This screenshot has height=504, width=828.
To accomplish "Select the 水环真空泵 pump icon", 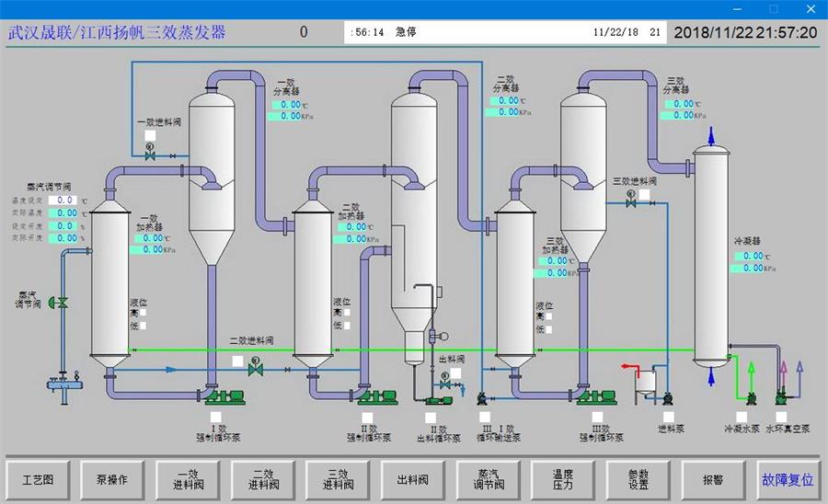I will [782, 398].
